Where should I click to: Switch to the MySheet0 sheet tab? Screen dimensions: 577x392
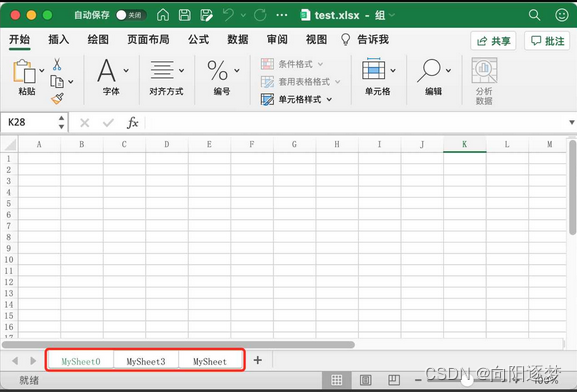[x=81, y=361]
